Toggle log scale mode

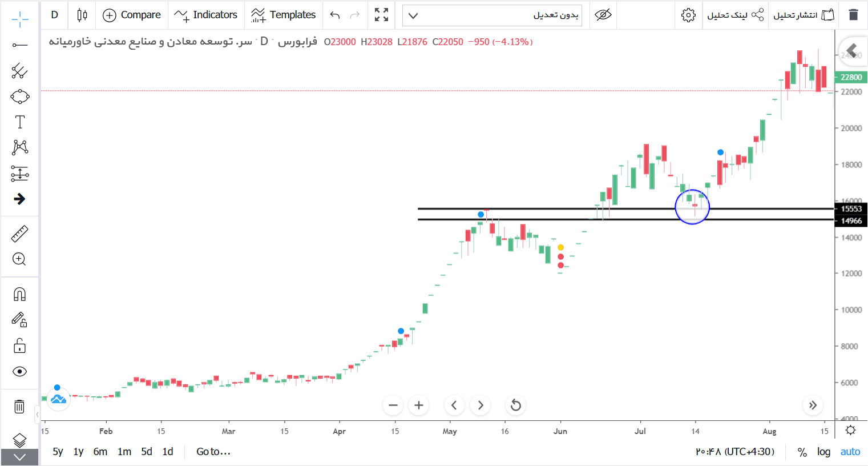click(x=823, y=452)
